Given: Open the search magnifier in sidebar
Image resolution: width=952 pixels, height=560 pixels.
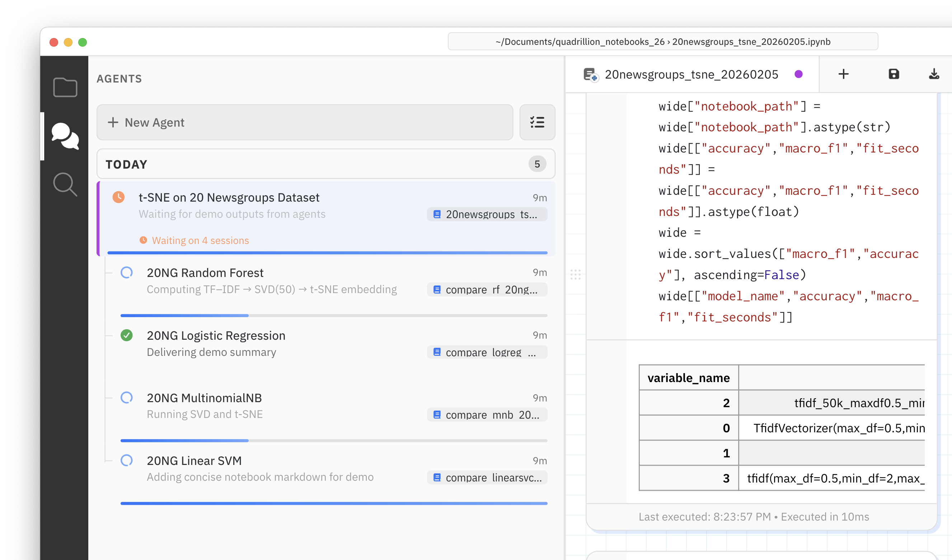Looking at the screenshot, I should point(65,184).
